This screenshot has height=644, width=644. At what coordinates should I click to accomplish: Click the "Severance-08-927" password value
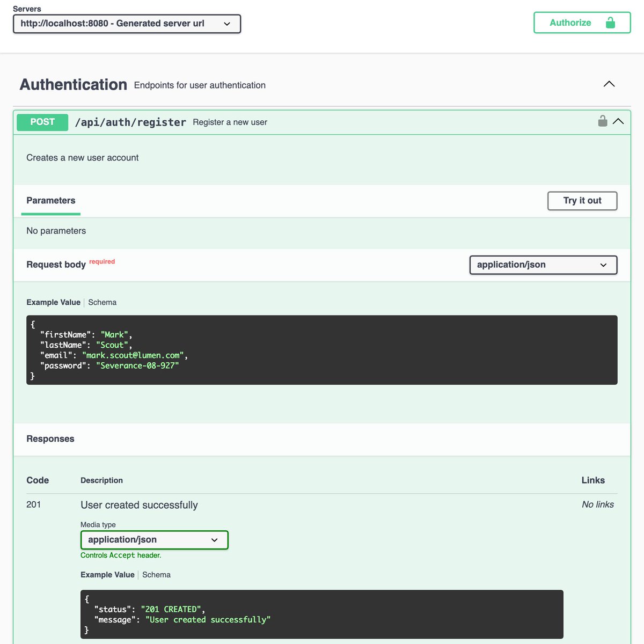pyautogui.click(x=137, y=365)
